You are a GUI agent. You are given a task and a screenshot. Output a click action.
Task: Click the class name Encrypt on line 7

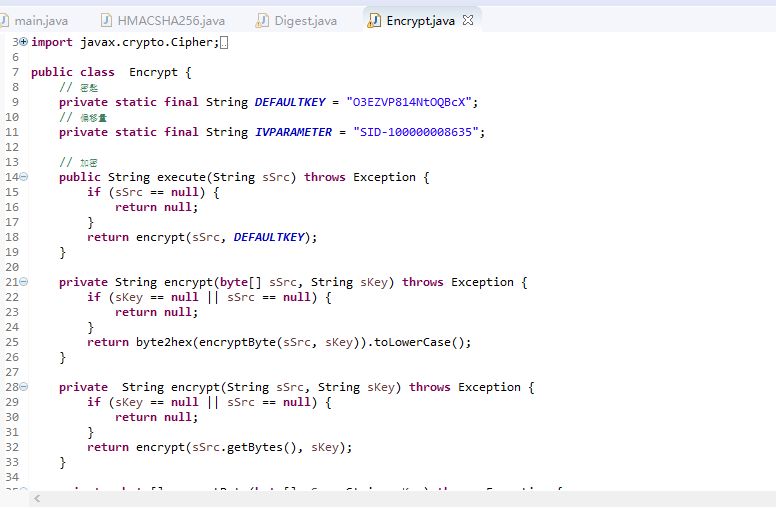click(153, 72)
